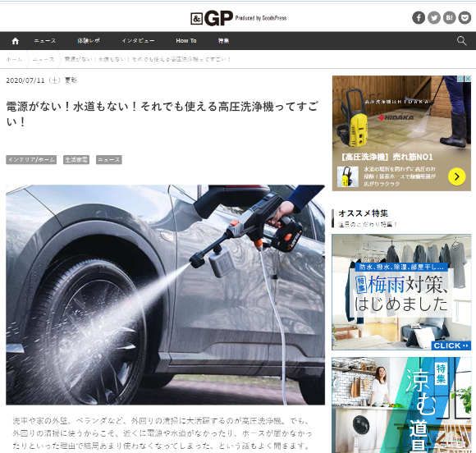Click the ホーム breadcrumb link

click(14, 60)
